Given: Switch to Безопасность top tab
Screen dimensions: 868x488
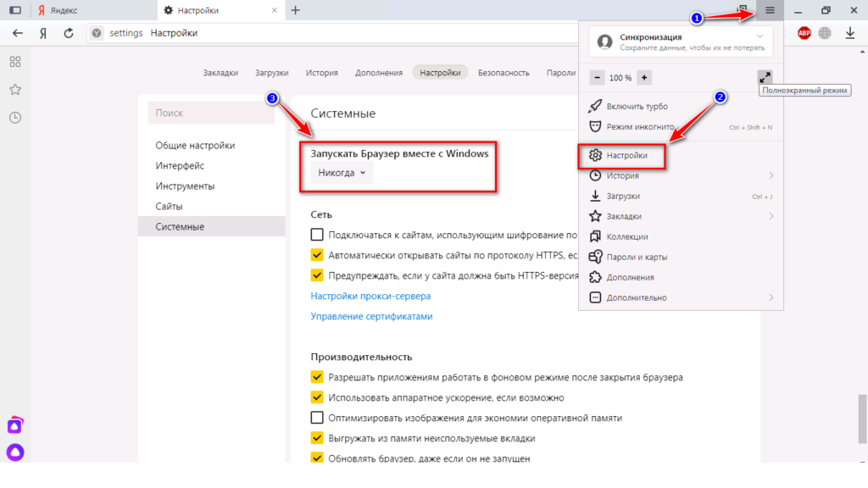Looking at the screenshot, I should pyautogui.click(x=504, y=73).
